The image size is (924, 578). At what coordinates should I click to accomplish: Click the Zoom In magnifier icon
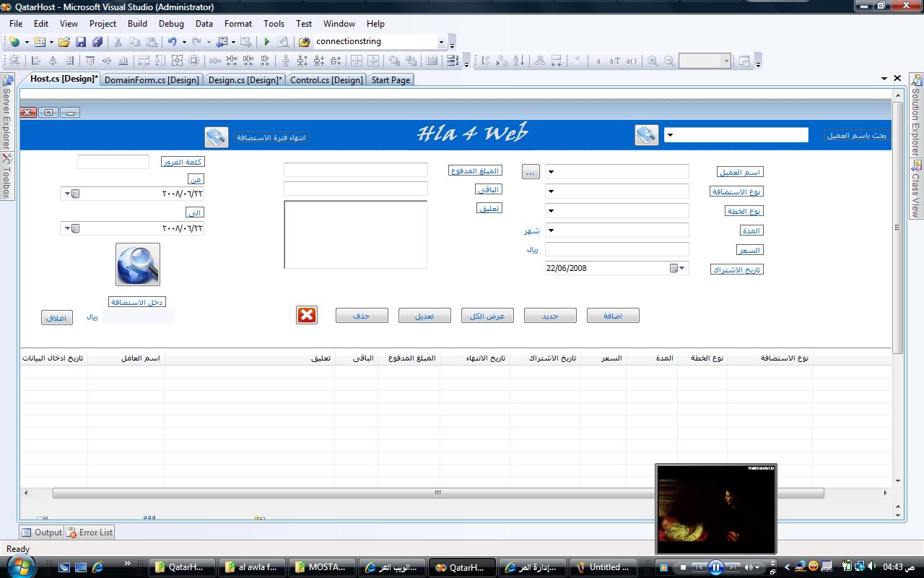click(x=653, y=61)
